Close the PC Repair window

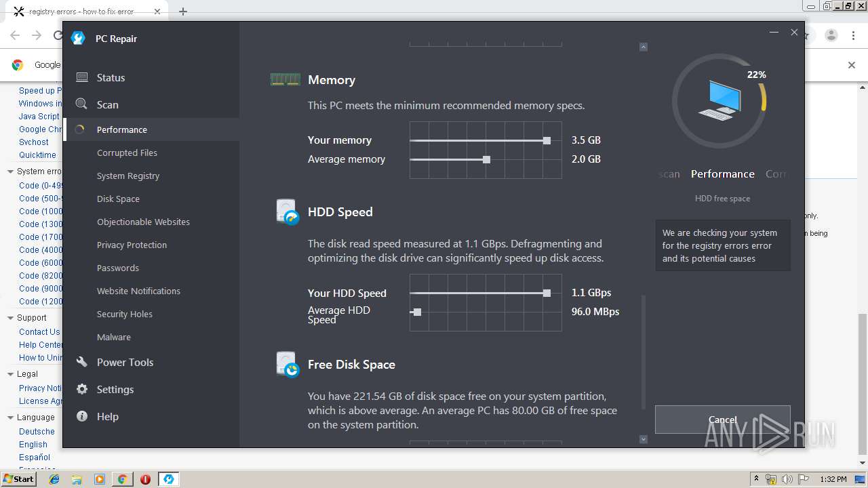[794, 32]
